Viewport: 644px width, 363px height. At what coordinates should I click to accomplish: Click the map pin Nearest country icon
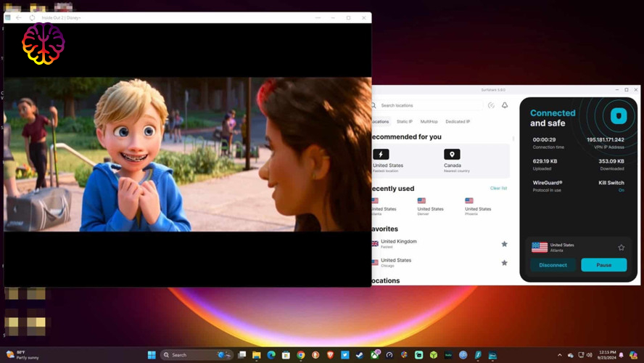(452, 154)
